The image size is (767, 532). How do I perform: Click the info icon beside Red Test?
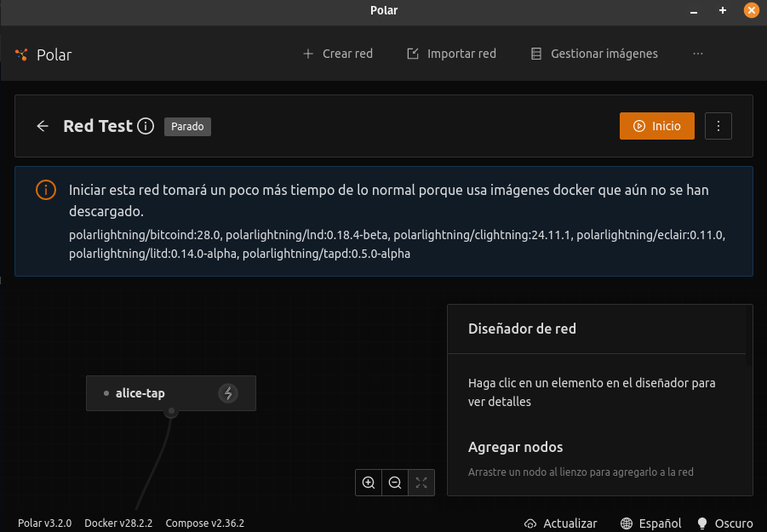pos(146,126)
